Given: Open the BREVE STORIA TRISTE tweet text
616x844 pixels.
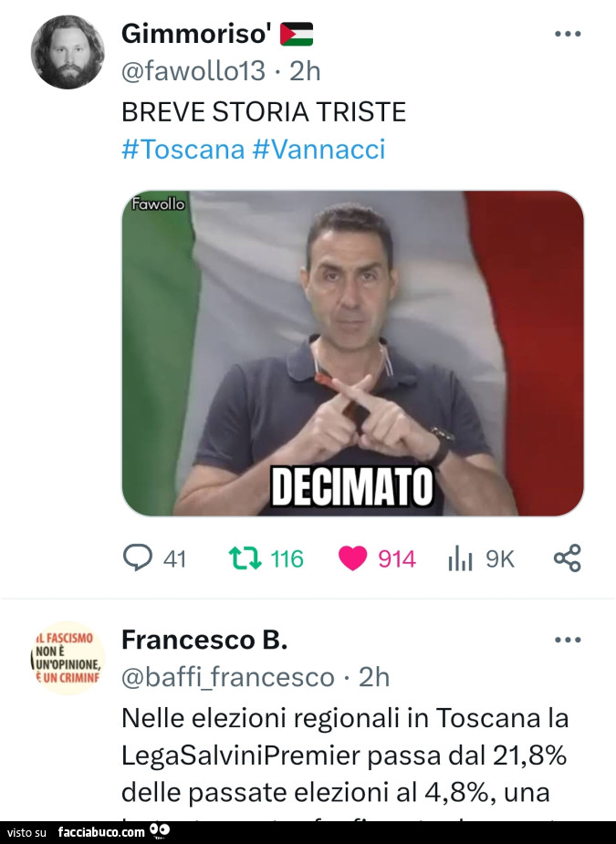Looking at the screenshot, I should click(x=264, y=112).
